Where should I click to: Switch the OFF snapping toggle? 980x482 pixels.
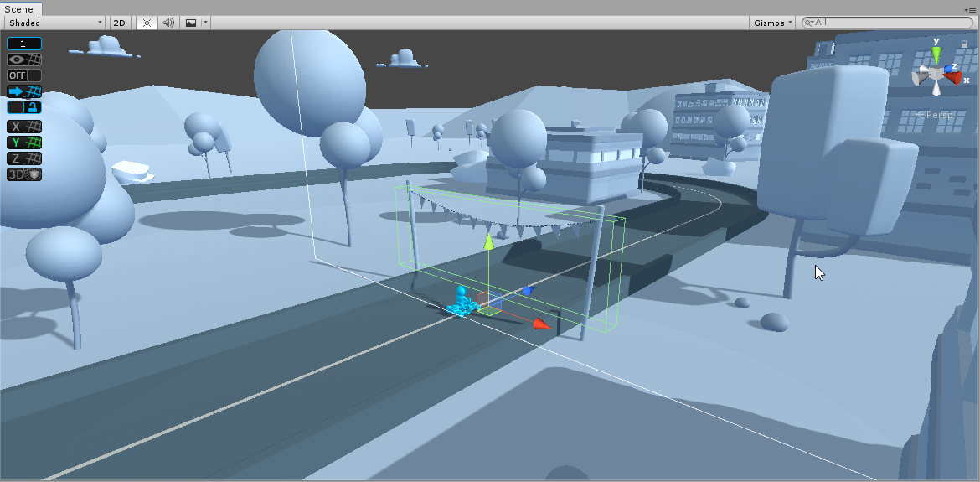tap(24, 75)
